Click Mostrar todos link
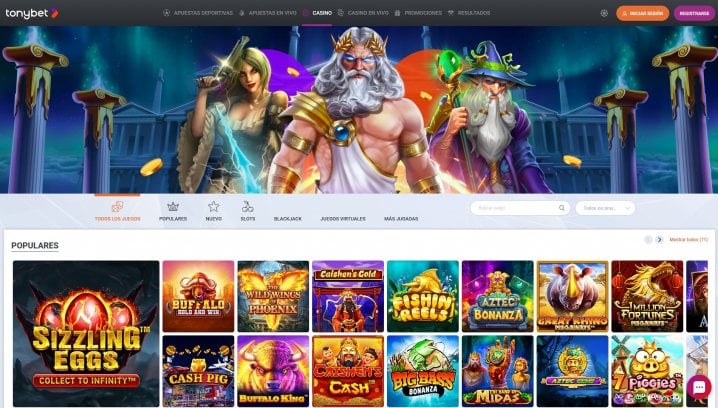 pos(688,239)
